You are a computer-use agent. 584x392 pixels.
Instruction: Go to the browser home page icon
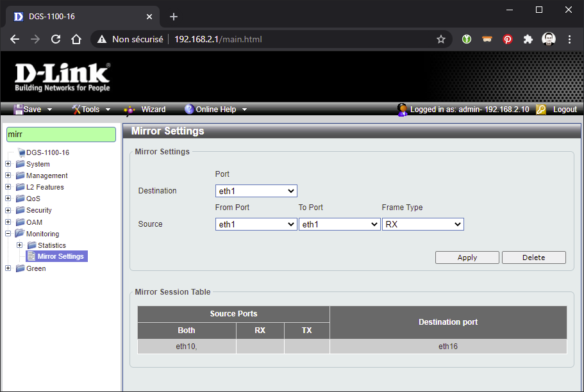76,39
